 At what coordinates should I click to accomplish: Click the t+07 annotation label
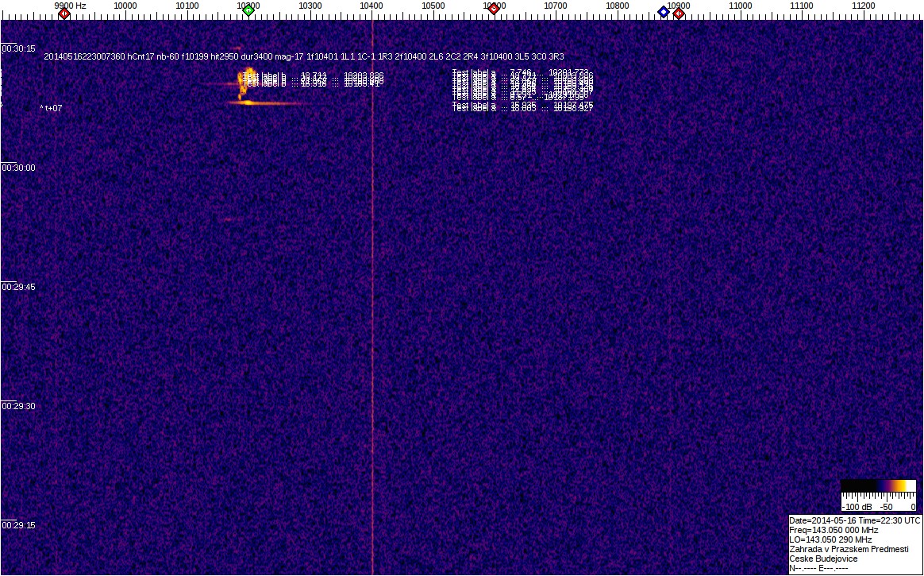52,108
